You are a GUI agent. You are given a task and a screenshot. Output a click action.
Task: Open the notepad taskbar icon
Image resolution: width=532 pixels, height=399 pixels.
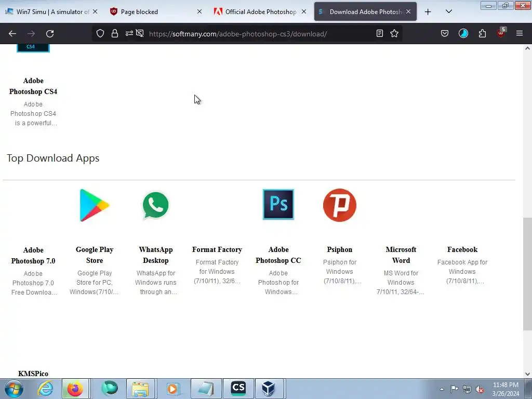[x=206, y=389]
